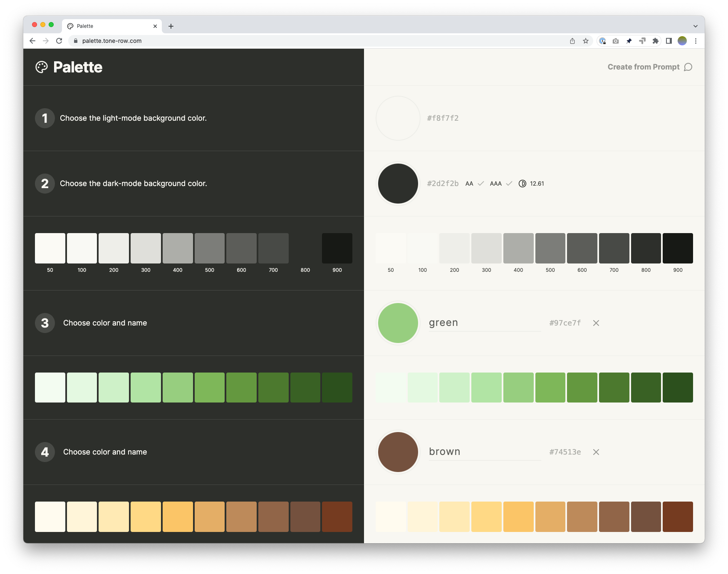728x574 pixels.
Task: Select darkest green swatch in light panel
Action: tap(678, 388)
